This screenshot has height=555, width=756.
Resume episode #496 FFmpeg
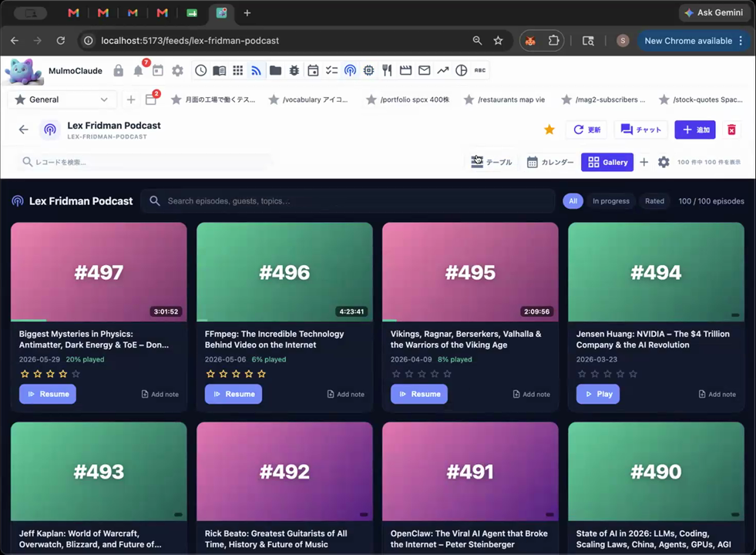[234, 394]
